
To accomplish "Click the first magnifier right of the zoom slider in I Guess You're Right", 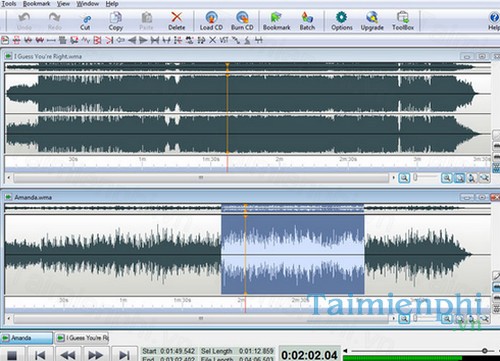I will pos(447,178).
